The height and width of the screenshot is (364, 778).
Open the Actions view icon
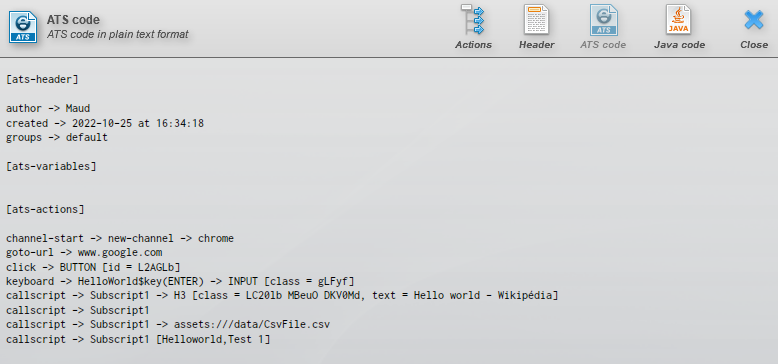point(473,20)
